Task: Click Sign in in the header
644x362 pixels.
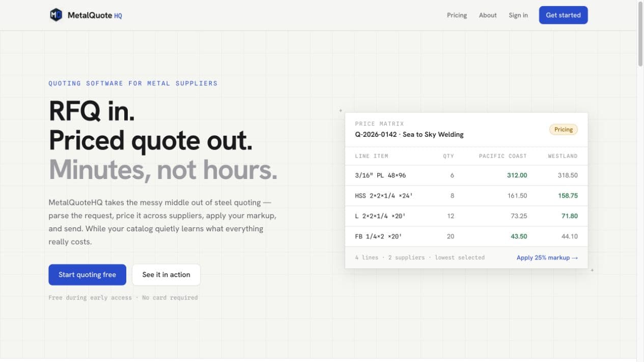Action: coord(518,15)
